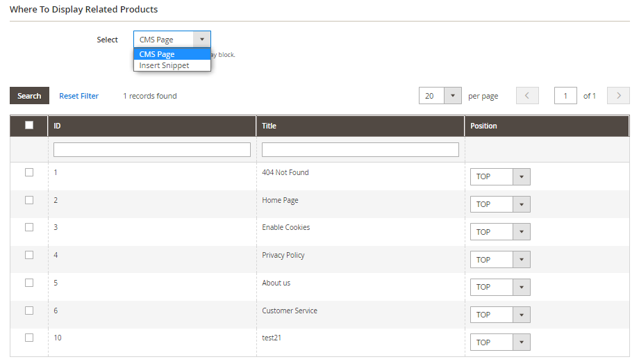Collapse the Select CMS Page combo box

[201, 40]
